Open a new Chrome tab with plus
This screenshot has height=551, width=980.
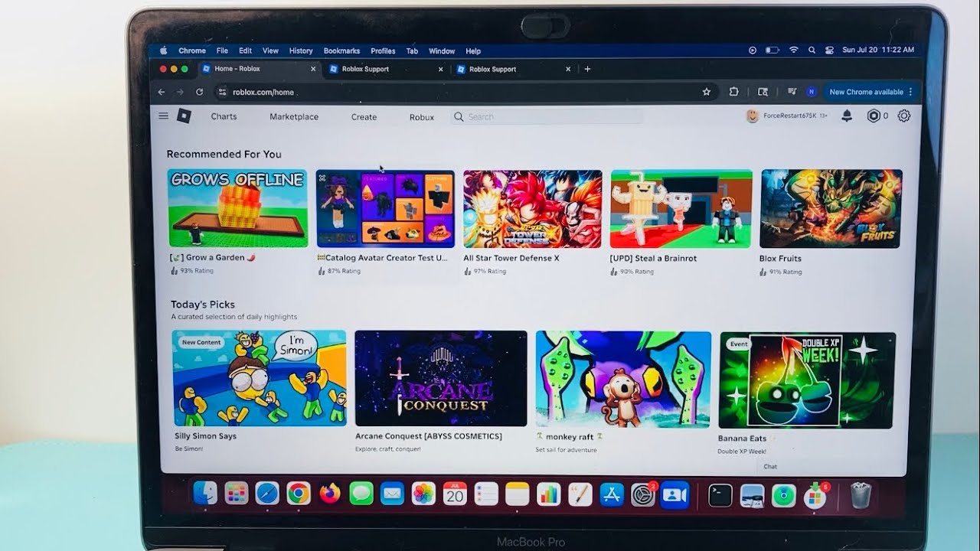tap(587, 69)
